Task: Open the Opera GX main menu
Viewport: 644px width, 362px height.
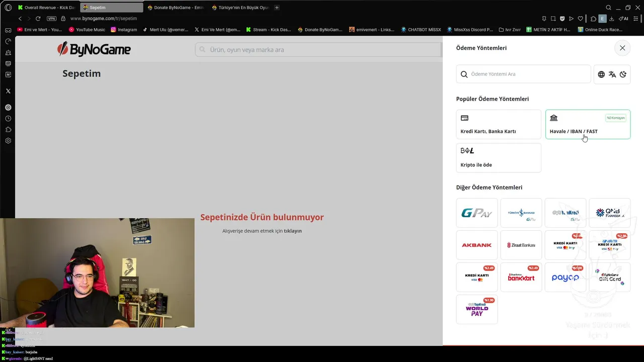Action: tap(8, 8)
